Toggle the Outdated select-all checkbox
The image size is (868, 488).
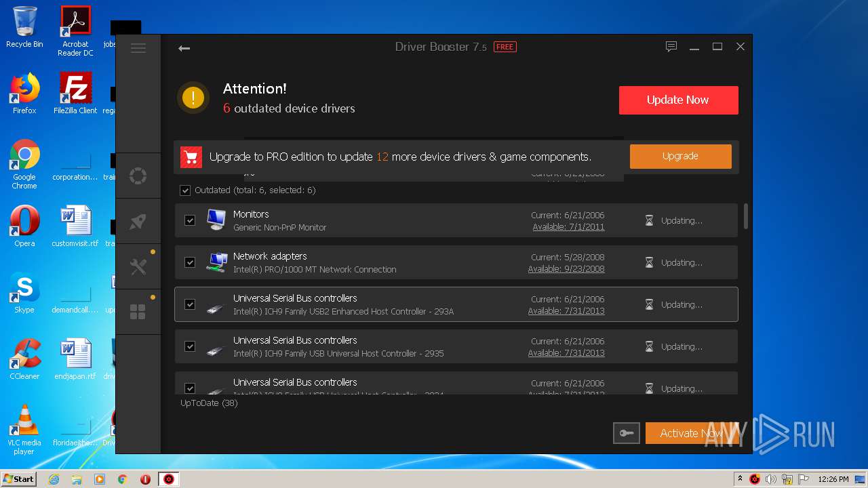(x=185, y=190)
